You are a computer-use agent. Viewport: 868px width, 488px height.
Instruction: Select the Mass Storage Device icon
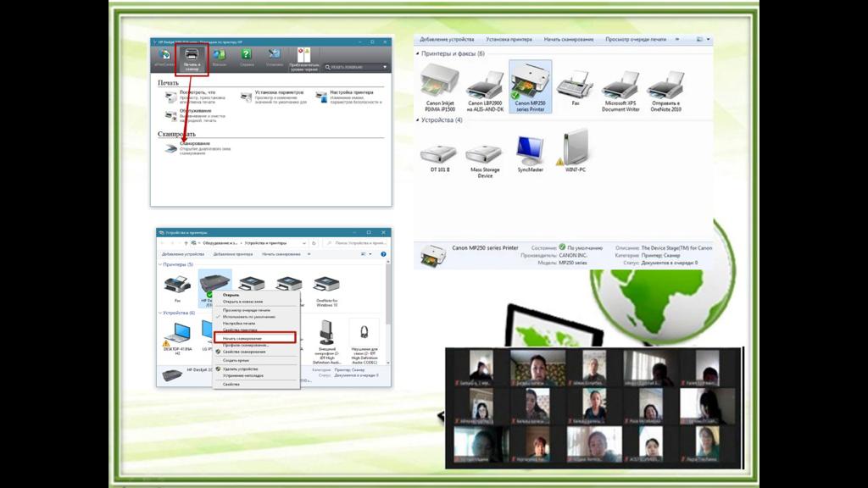(485, 153)
